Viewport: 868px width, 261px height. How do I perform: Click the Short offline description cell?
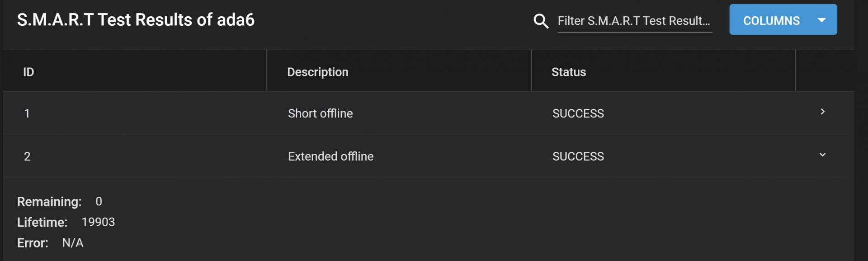tap(320, 113)
